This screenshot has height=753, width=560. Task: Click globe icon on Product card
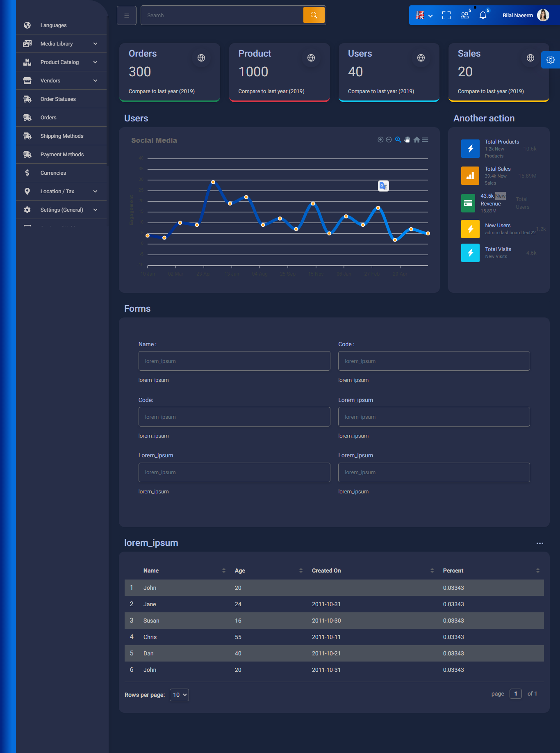(x=311, y=58)
